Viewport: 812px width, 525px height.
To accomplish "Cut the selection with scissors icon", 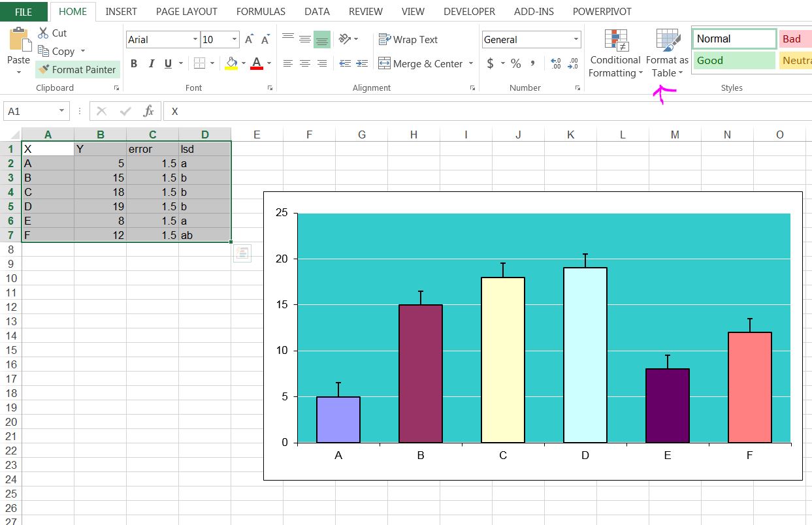I will click(45, 33).
